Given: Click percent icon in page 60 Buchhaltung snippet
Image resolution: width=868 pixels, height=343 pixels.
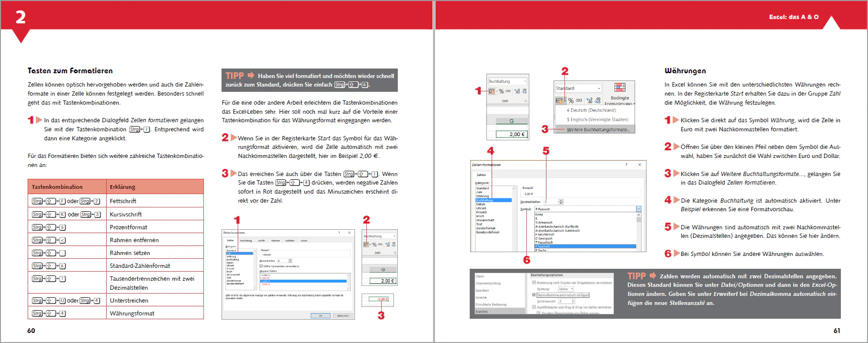Looking at the screenshot, I should point(374,245).
